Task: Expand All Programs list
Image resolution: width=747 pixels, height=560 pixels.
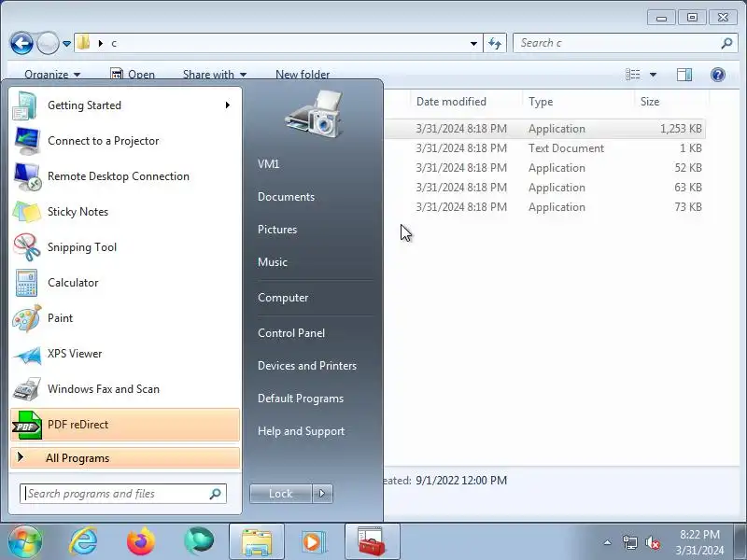Action: click(125, 458)
